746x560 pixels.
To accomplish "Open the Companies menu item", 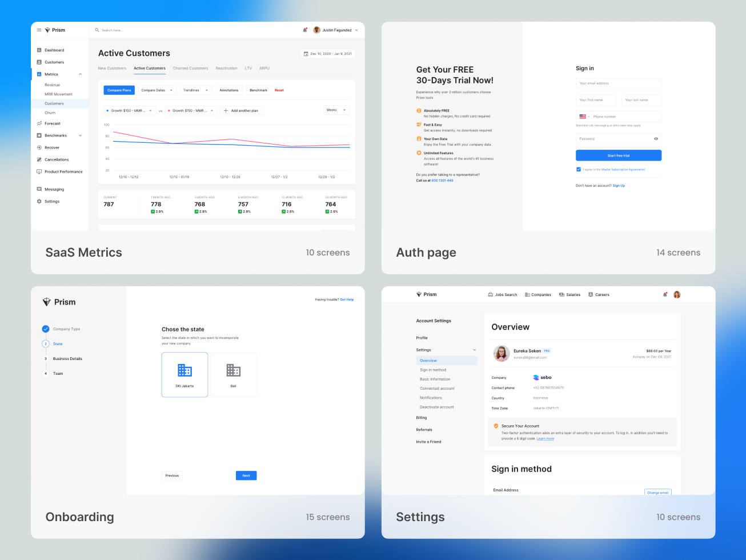I will [538, 294].
